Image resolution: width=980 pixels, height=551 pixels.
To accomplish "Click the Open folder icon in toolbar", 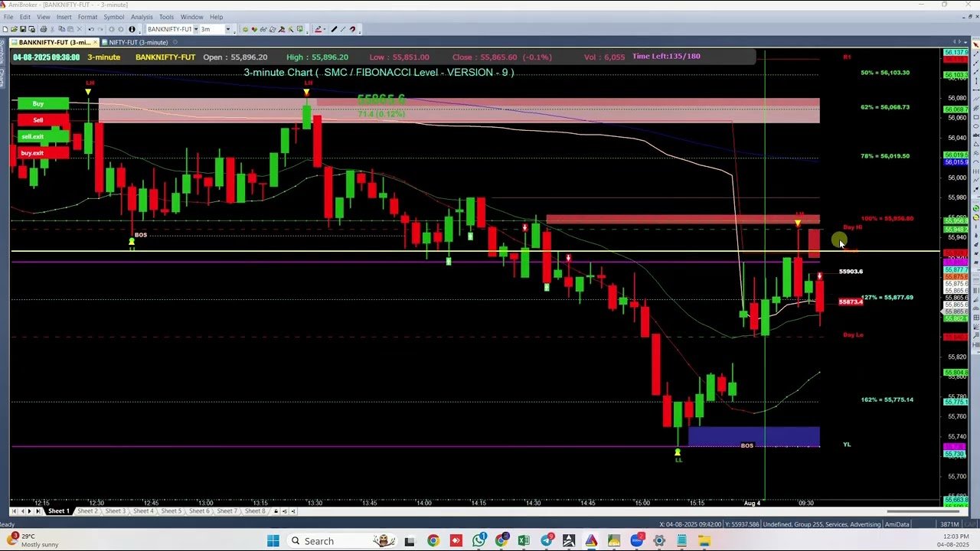I will [x=14, y=29].
